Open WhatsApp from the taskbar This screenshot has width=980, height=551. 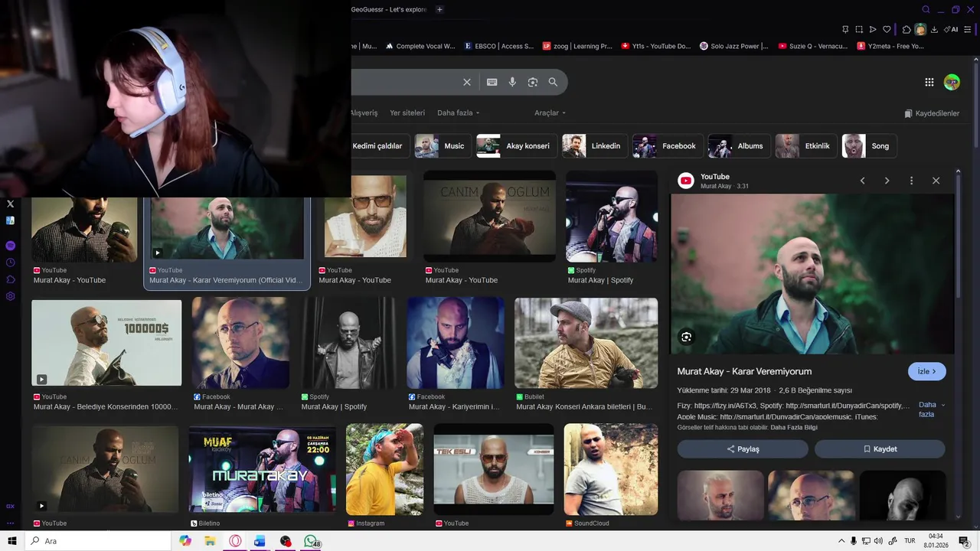[x=310, y=541]
